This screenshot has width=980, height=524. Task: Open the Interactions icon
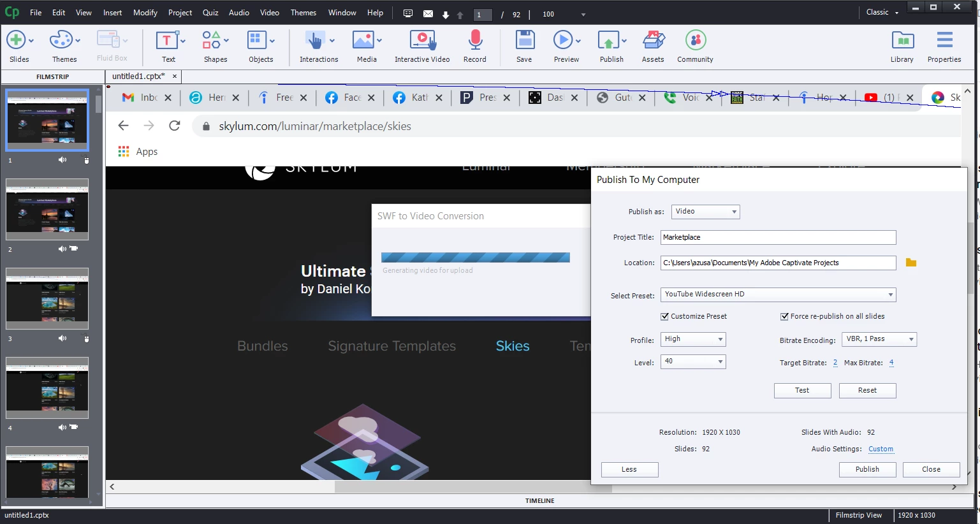pyautogui.click(x=315, y=40)
